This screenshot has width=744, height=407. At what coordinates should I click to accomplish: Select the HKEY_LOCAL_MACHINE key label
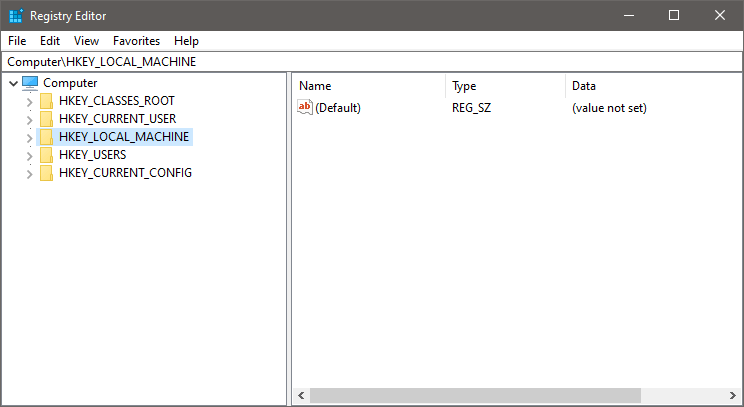pos(124,137)
